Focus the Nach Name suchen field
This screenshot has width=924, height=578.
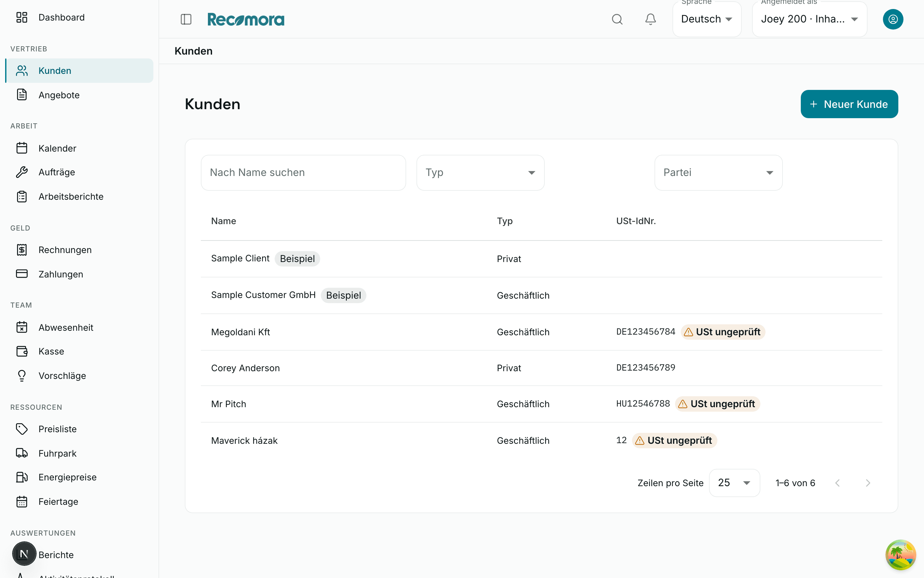303,172
